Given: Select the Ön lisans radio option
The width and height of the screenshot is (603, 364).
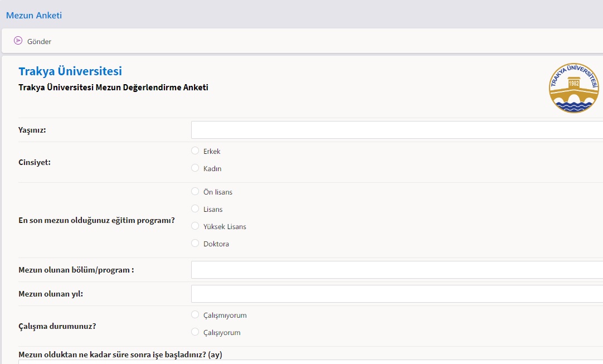Looking at the screenshot, I should point(195,191).
